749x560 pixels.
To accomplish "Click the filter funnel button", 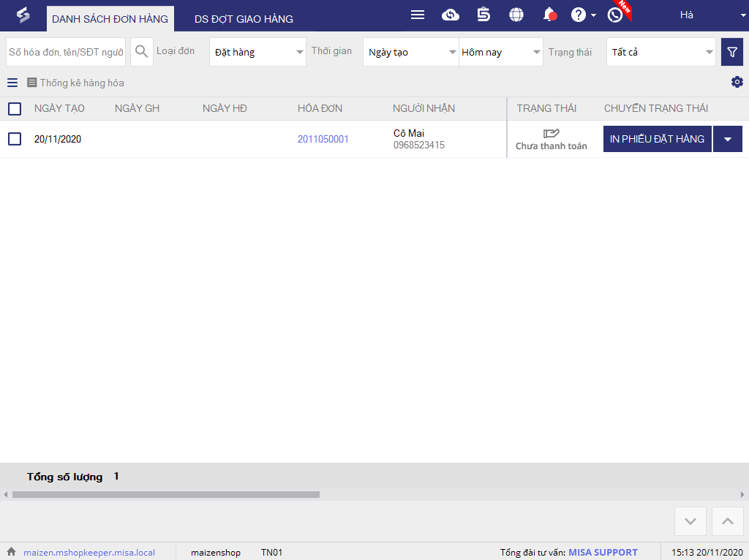I will 731,52.
